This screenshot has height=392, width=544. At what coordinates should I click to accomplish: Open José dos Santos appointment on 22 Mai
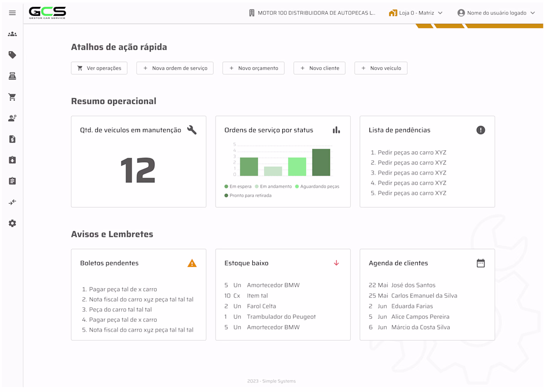[x=402, y=285]
